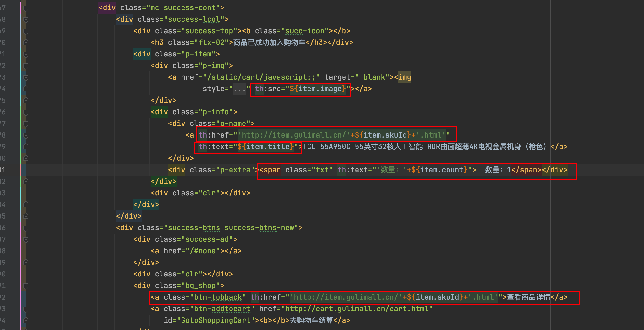Click the "/static/cart/javascript:;" href value

click(261, 77)
